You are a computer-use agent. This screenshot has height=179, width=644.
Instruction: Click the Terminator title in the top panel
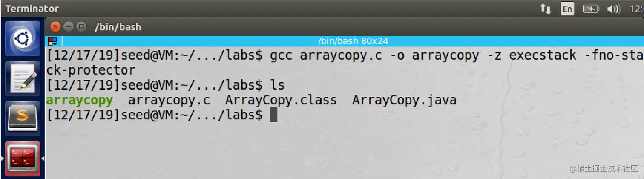point(32,9)
